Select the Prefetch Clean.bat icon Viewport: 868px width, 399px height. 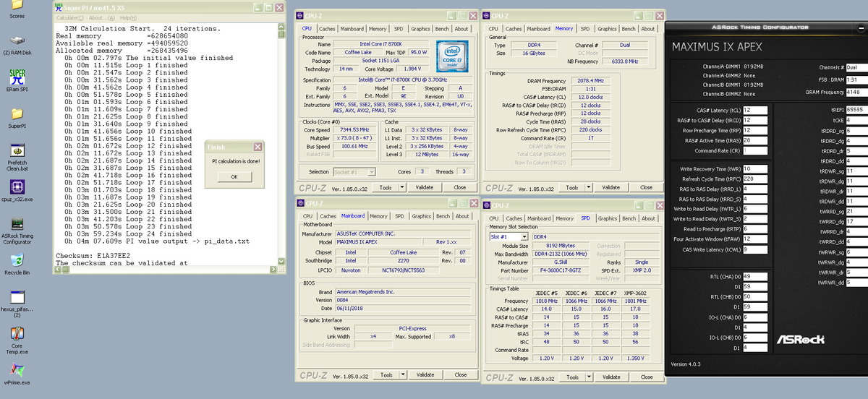pyautogui.click(x=16, y=158)
